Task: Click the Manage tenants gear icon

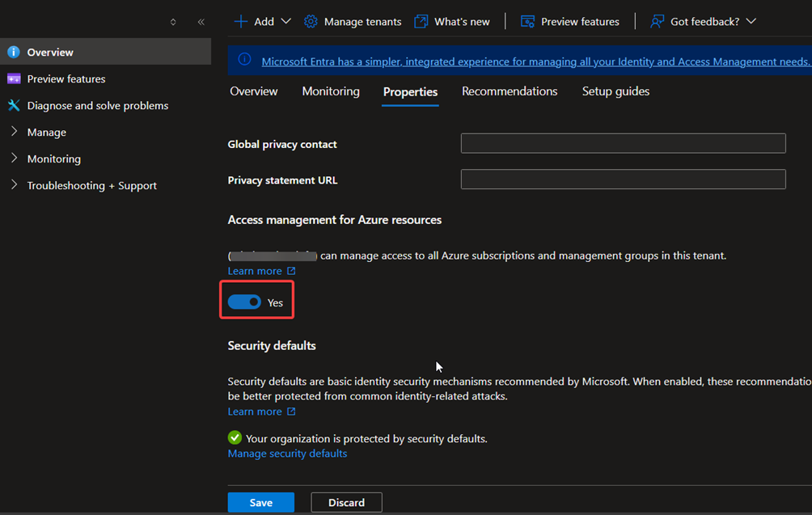Action: [311, 22]
